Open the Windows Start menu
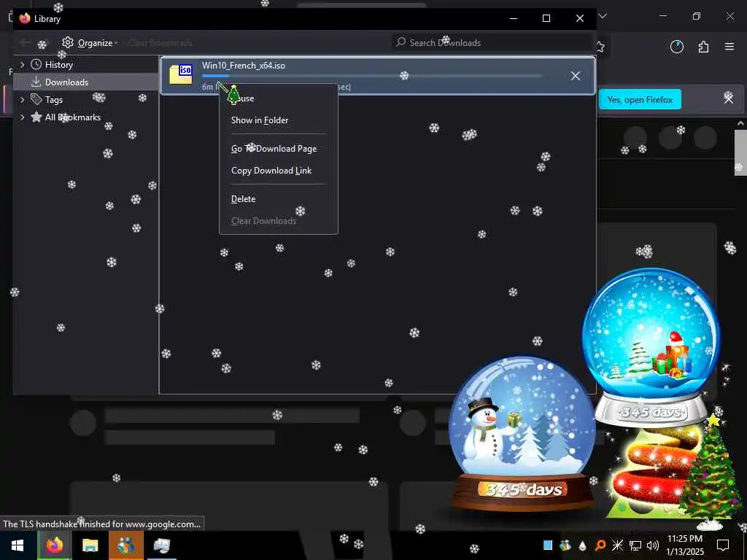The image size is (747, 560). pyautogui.click(x=18, y=545)
